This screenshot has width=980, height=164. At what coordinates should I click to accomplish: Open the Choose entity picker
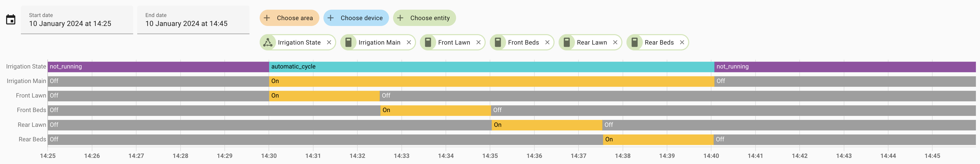424,18
